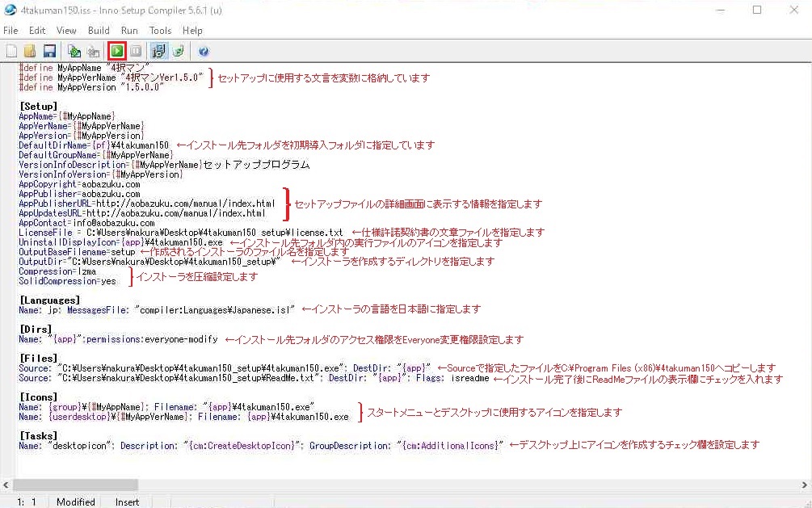Click the Source line for 4takuman150.exe
This screenshot has width=812, height=508.
(225, 368)
